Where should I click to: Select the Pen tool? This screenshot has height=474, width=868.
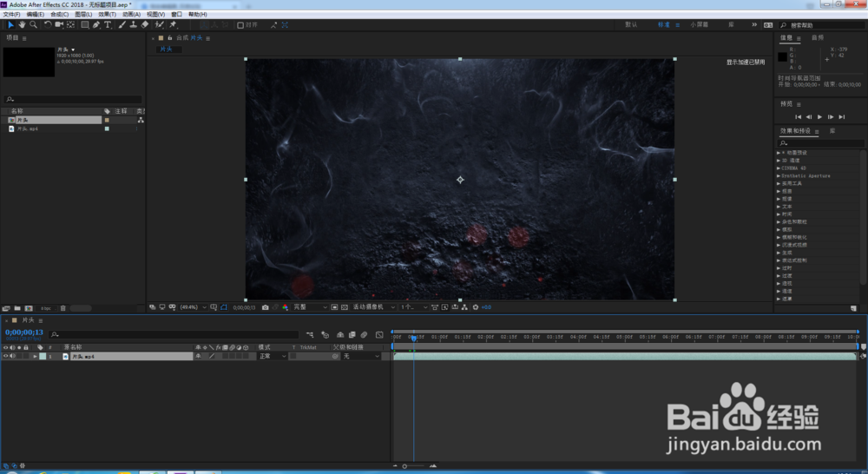96,25
